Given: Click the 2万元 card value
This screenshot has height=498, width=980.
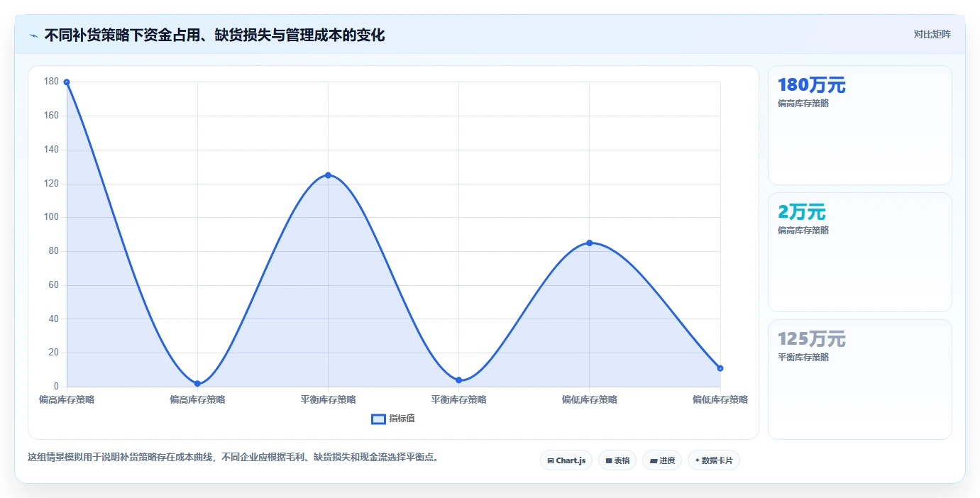Looking at the screenshot, I should (802, 212).
